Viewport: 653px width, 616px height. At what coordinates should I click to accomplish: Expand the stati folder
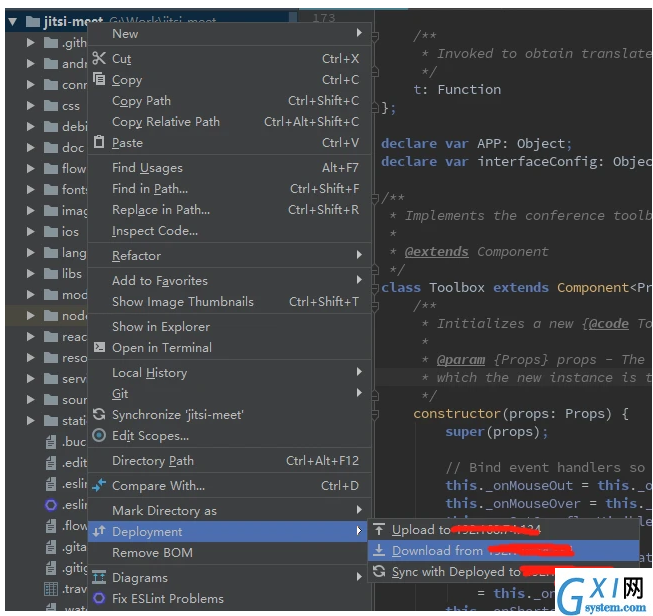pyautogui.click(x=30, y=420)
